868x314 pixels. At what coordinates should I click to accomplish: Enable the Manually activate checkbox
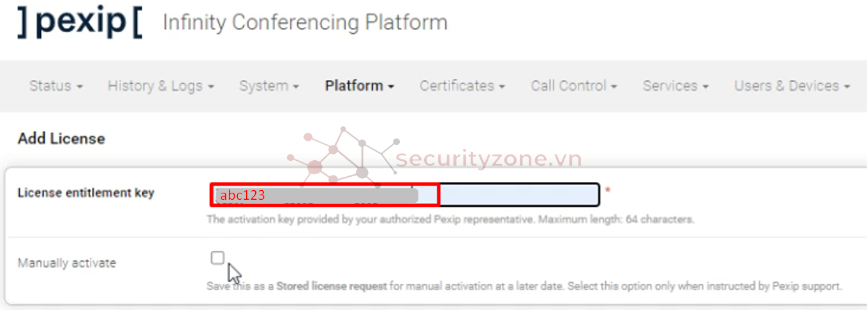point(217,258)
